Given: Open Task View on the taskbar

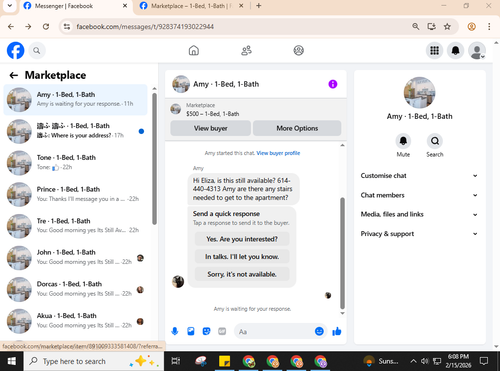Looking at the screenshot, I should tap(175, 361).
